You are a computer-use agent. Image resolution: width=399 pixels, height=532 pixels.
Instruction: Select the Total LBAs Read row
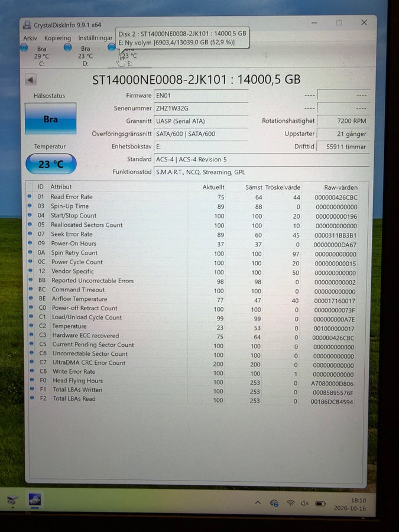pos(193,401)
